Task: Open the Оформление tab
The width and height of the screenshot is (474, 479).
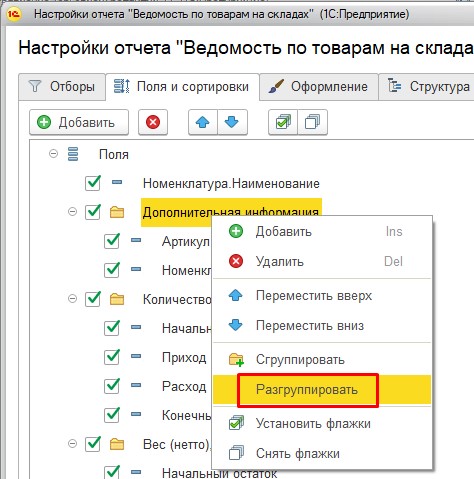Action: click(x=319, y=87)
